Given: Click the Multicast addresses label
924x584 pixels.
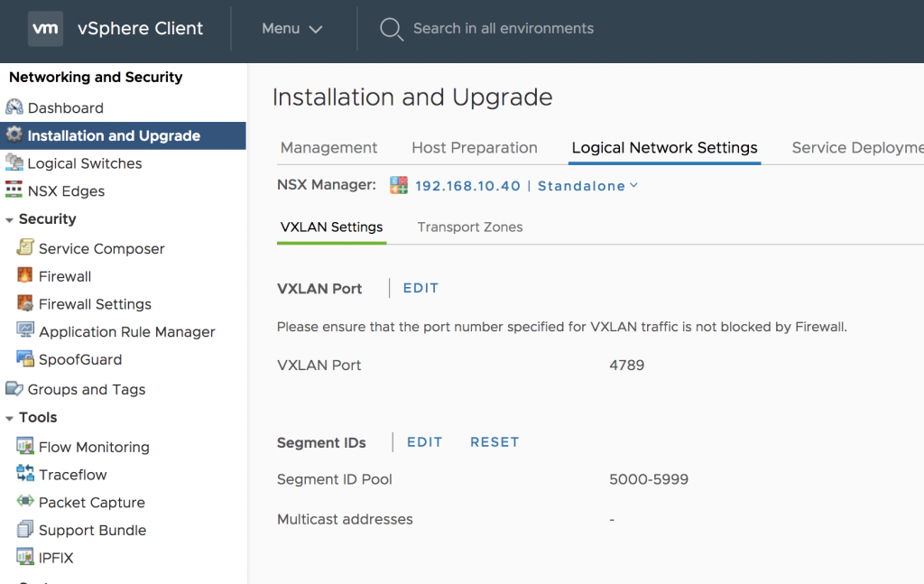Looking at the screenshot, I should coord(345,519).
